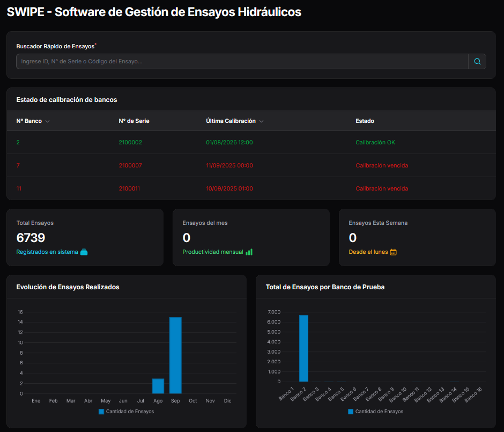The width and height of the screenshot is (504, 432).
Task: Click the Dic month axis label
Action: (227, 401)
